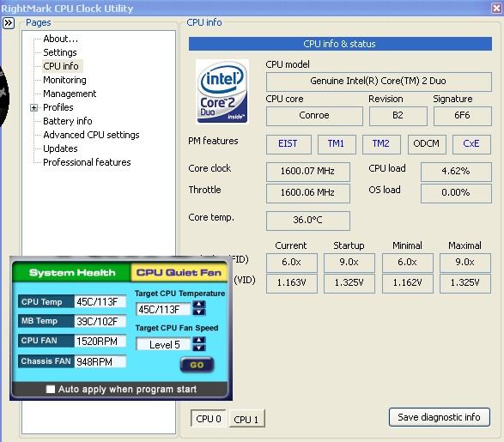Click the Target CPU Temperature field
The height and width of the screenshot is (442, 504).
tap(164, 309)
